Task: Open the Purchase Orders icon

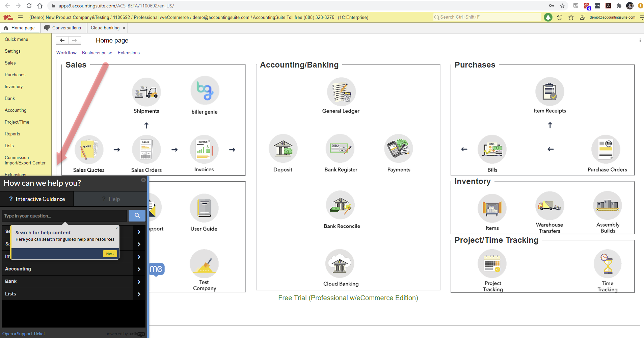Action: [606, 149]
